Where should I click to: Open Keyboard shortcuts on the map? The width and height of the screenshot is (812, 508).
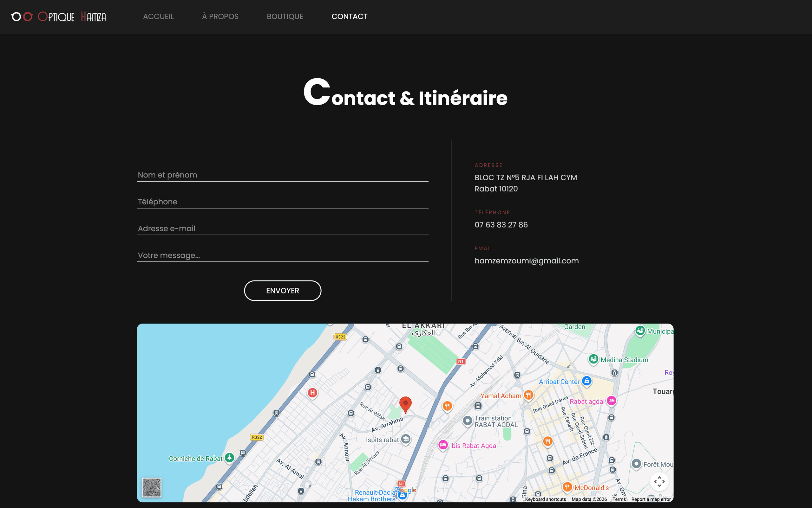545,499
